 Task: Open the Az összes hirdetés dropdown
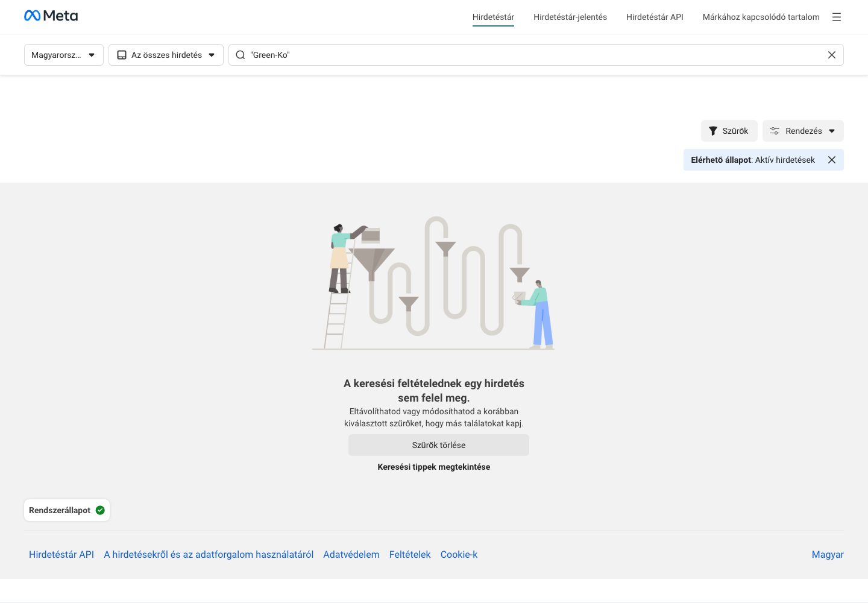(x=166, y=55)
